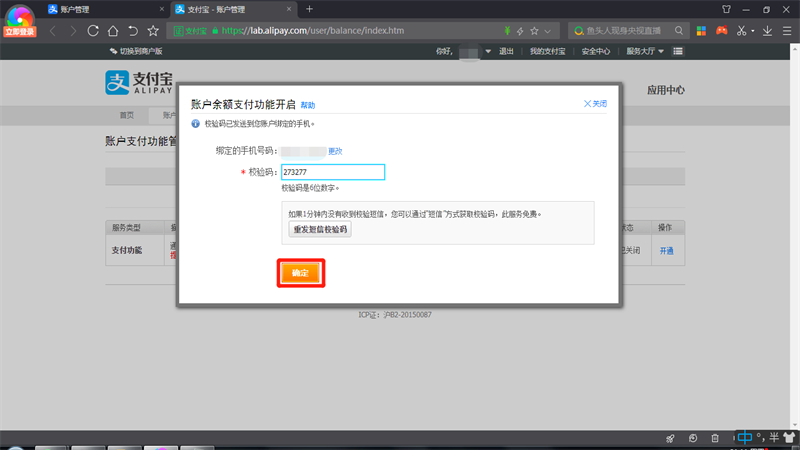Open a new tab with plus button
The height and width of the screenshot is (450, 800).
point(309,9)
